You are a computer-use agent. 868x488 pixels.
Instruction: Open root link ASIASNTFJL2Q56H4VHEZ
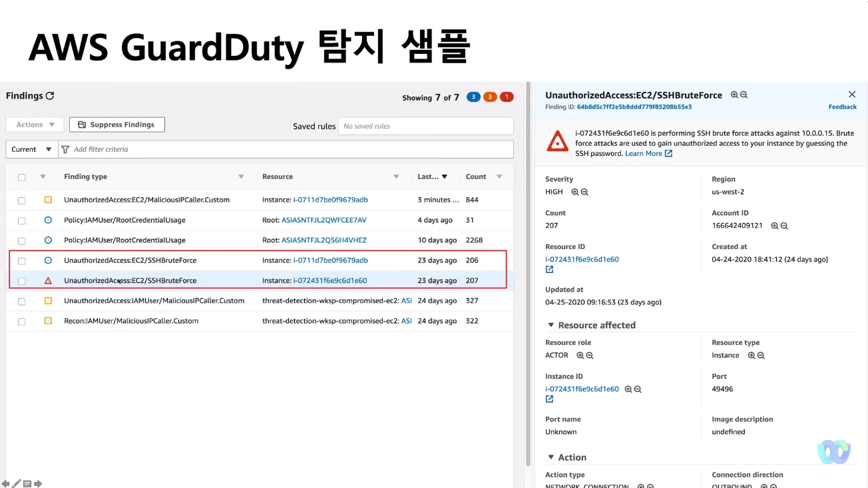(324, 240)
